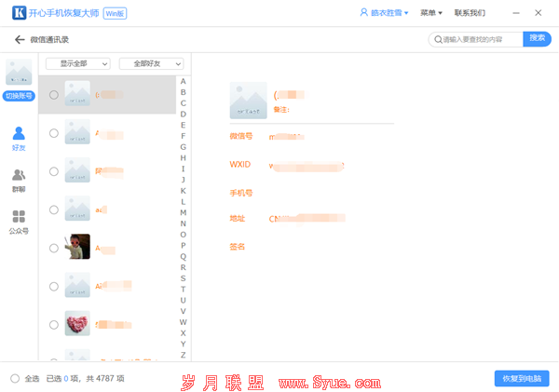The width and height of the screenshot is (559, 392).
Task: Click the account avatar above 切换账号
Action: point(19,72)
